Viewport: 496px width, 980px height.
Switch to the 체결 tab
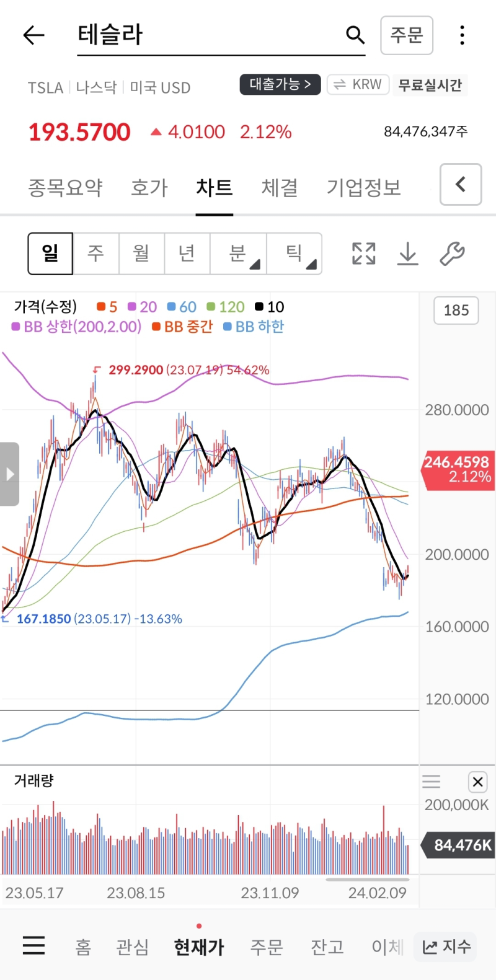(280, 187)
